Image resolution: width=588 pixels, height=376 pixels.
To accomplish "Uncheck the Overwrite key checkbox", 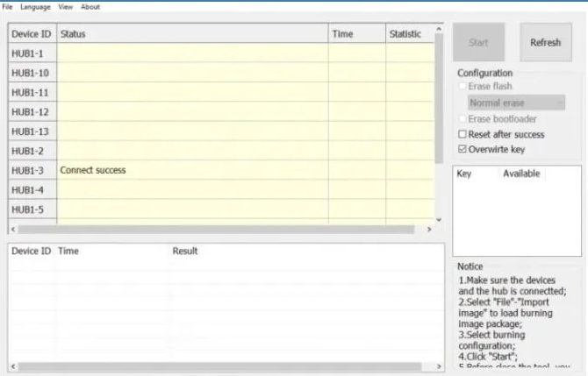I will [x=463, y=149].
